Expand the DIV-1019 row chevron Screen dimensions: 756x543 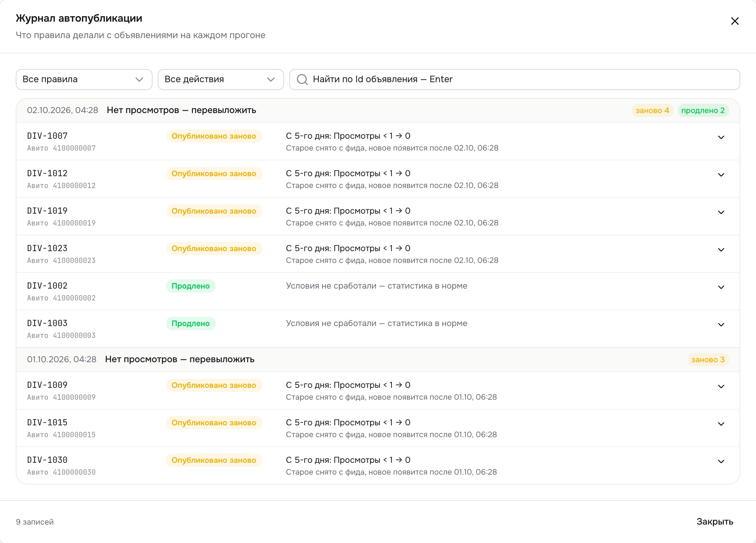pos(721,212)
